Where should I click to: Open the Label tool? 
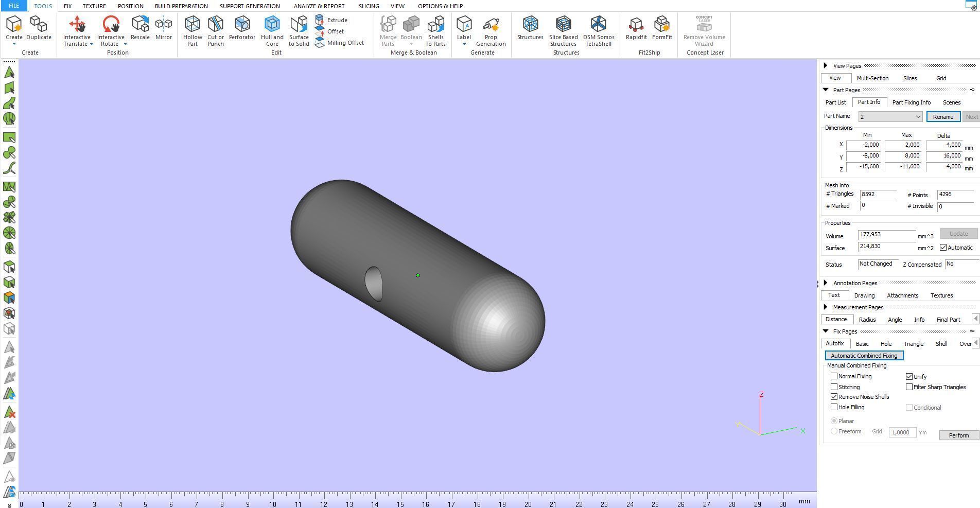tap(464, 28)
